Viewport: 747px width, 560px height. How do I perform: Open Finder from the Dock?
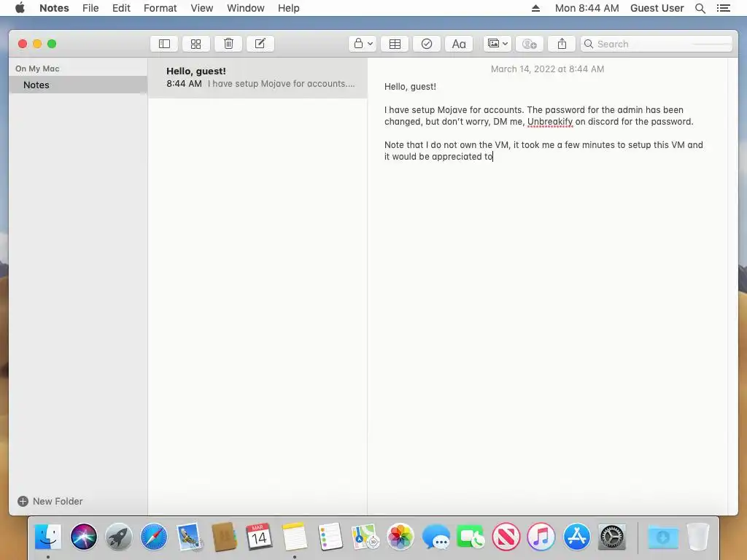pos(48,537)
